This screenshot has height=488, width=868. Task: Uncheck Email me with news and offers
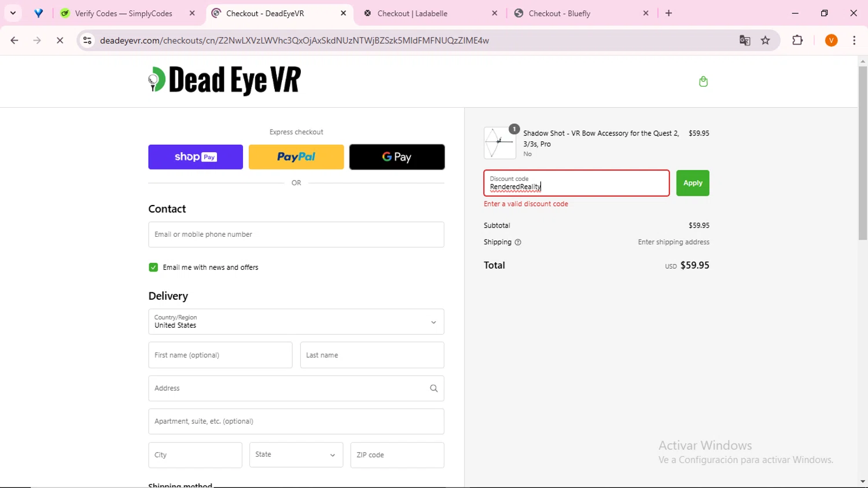point(153,267)
